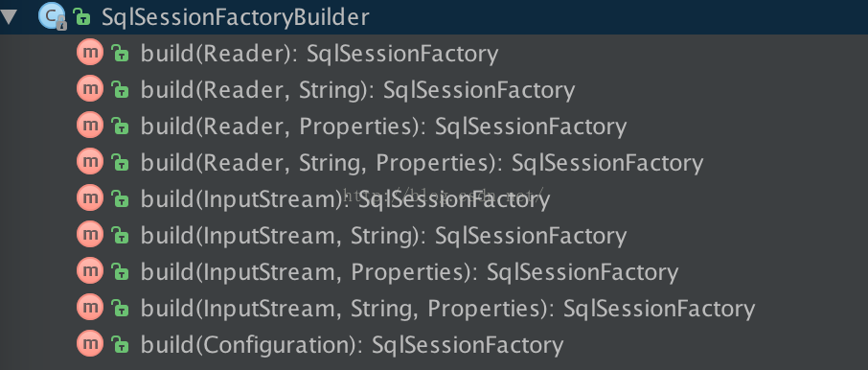Click the method icon for build(Reader, Properties)
The image size is (868, 370).
90,126
